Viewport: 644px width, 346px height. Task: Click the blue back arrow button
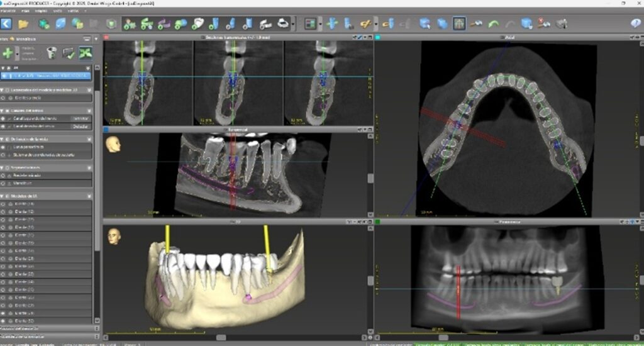(x=6, y=24)
